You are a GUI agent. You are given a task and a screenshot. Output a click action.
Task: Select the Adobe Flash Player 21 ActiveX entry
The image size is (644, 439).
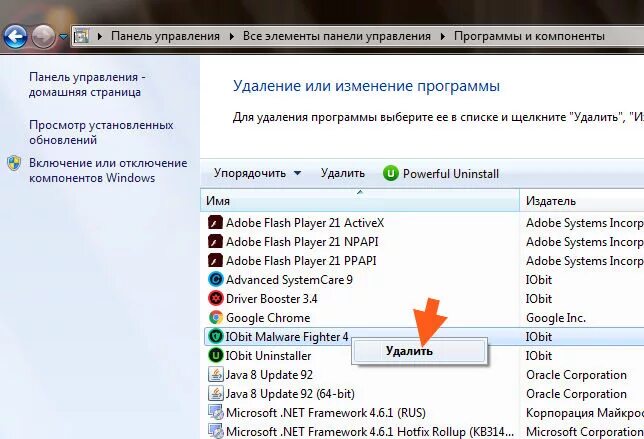click(x=305, y=223)
